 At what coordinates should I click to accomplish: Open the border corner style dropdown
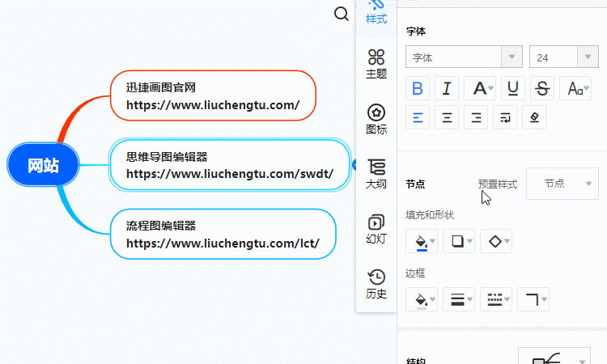(533, 299)
